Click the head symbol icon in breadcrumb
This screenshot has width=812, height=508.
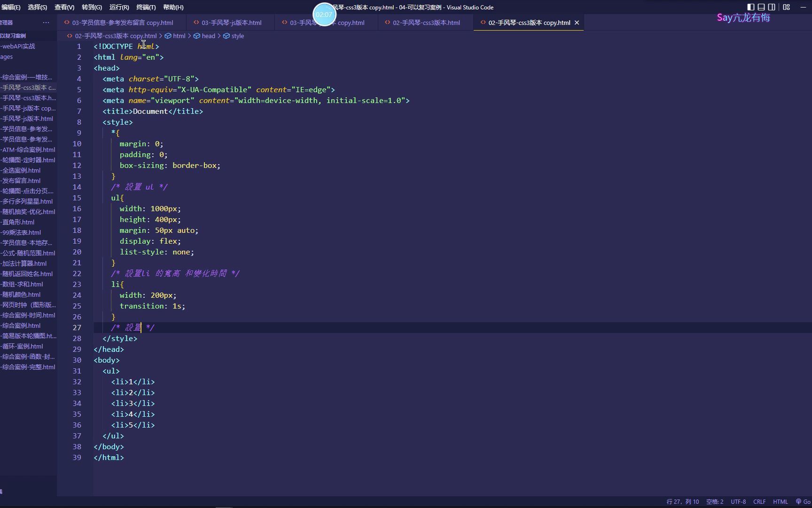[197, 36]
